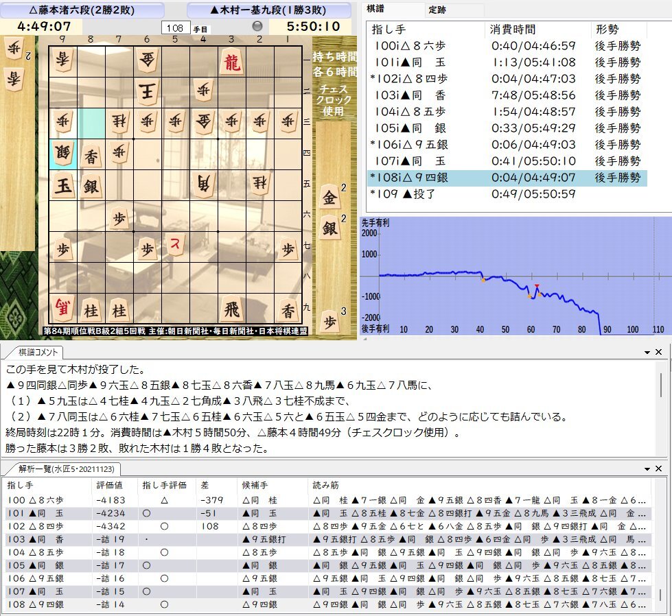The height and width of the screenshot is (616, 672).
Task: Click the 桂 knight piece at 7三
Action: point(119,123)
